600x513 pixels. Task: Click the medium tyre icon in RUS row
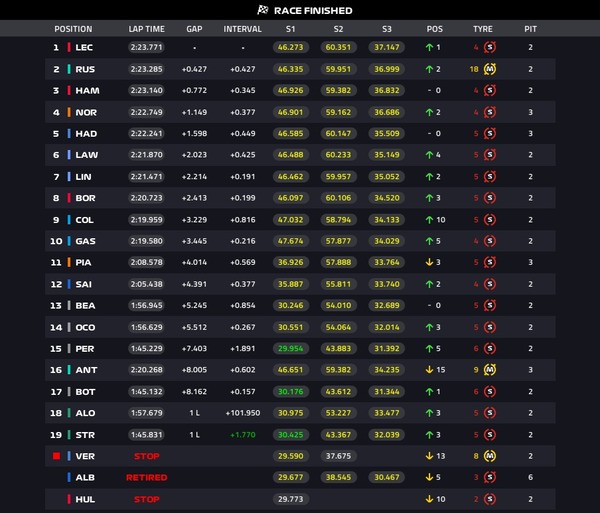pos(490,69)
